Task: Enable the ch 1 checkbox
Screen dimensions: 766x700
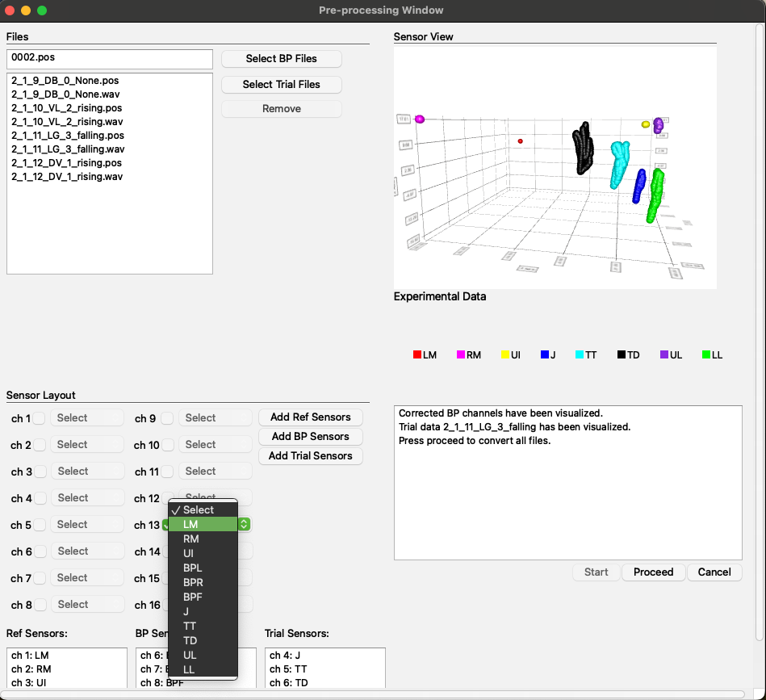Action: 39,418
